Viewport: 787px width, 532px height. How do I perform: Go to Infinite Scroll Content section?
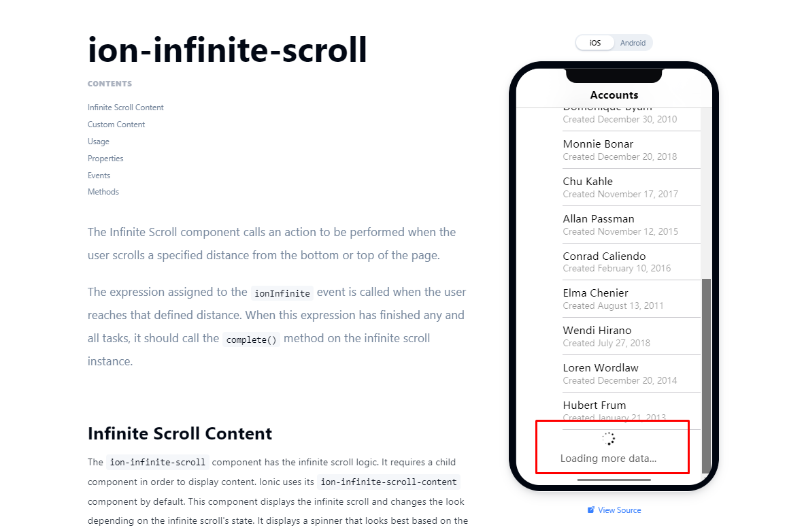(125, 107)
